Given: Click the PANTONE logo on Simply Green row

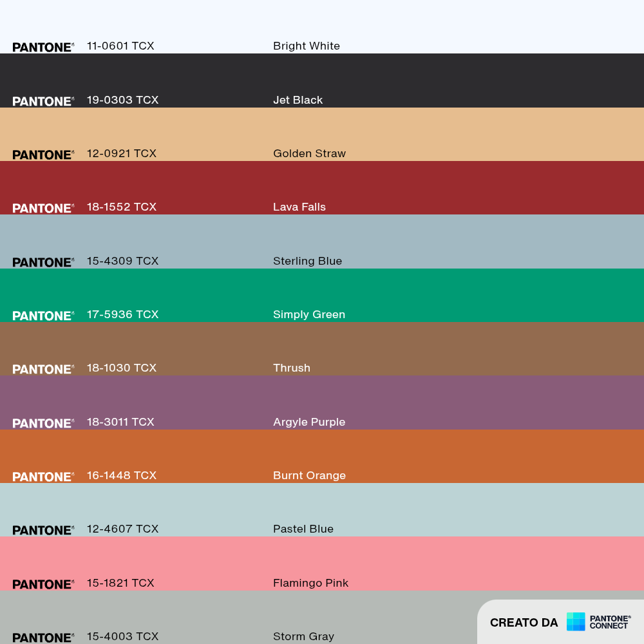Looking at the screenshot, I should (43, 316).
